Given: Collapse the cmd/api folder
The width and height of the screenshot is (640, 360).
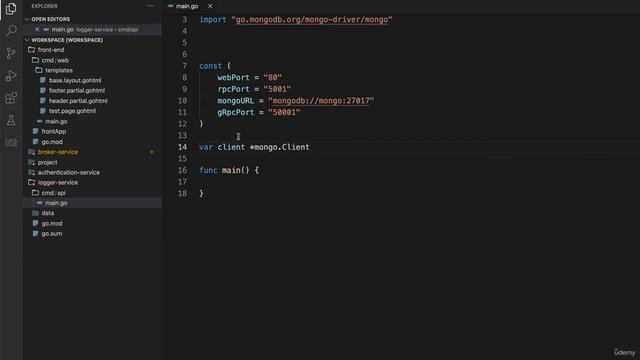Looking at the screenshot, I should (53, 193).
